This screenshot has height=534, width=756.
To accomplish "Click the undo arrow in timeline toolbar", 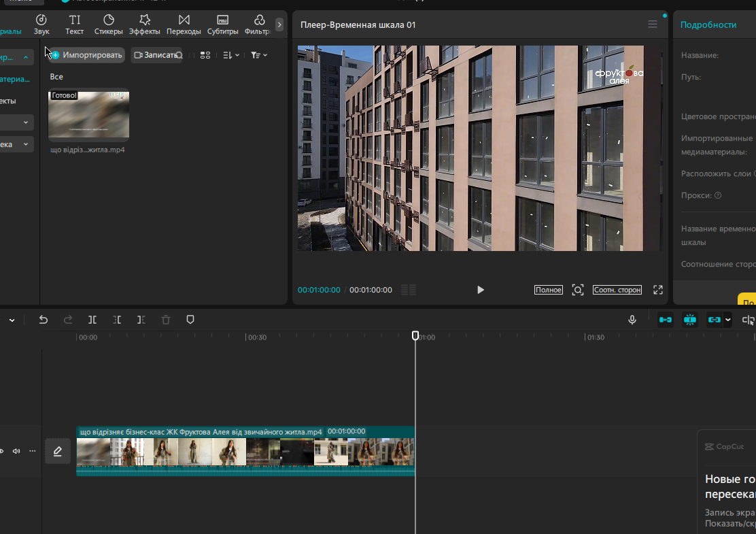I will (x=44, y=320).
